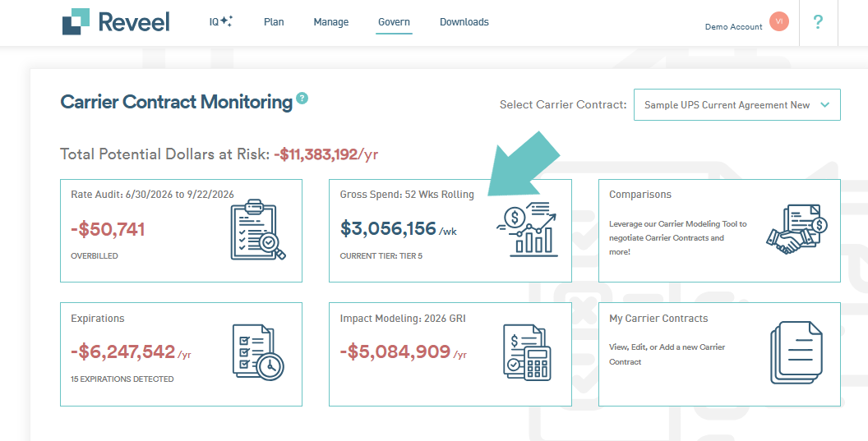The width and height of the screenshot is (868, 441).
Task: Open the IQ sparkle menu item
Action: click(220, 21)
